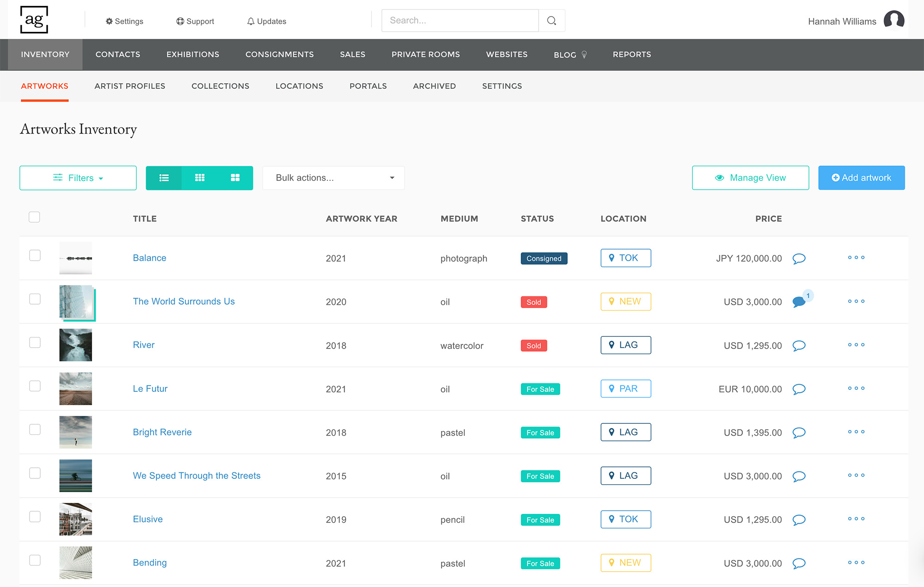Select the Elusive row checkbox

(x=35, y=516)
